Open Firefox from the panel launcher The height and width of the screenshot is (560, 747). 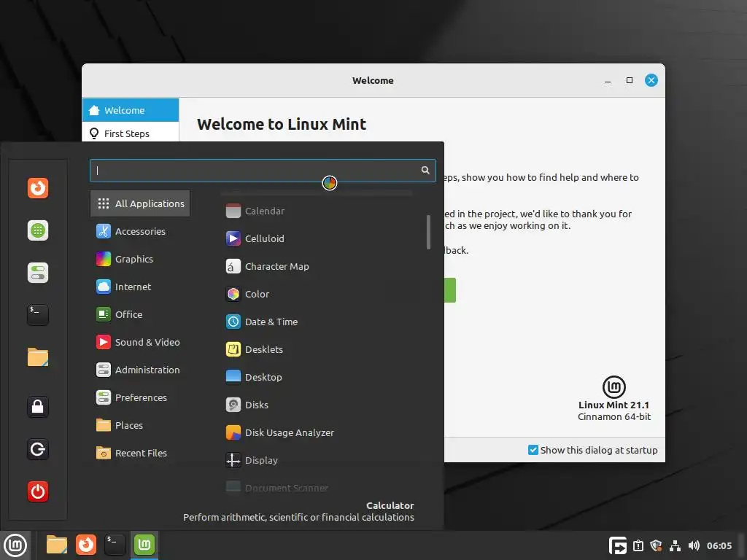[86, 545]
